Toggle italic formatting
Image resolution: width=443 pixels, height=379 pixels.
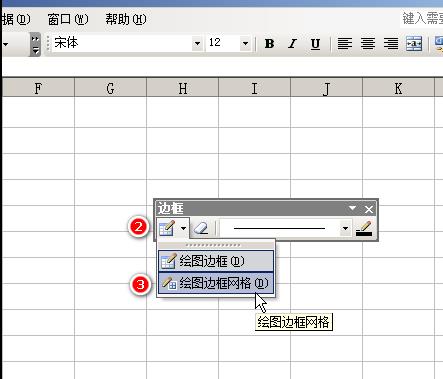pos(292,43)
